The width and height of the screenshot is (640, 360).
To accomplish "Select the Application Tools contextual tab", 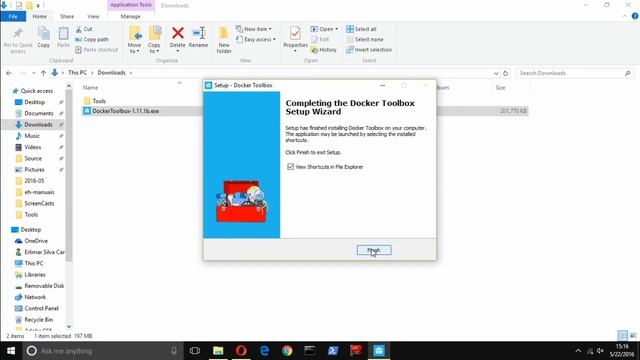I will pyautogui.click(x=131, y=5).
